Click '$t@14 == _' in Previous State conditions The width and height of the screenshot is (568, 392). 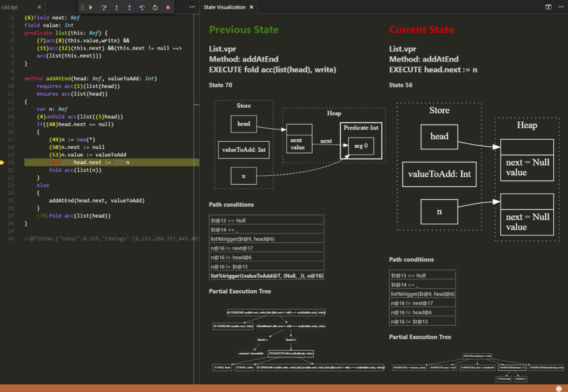[267, 230]
